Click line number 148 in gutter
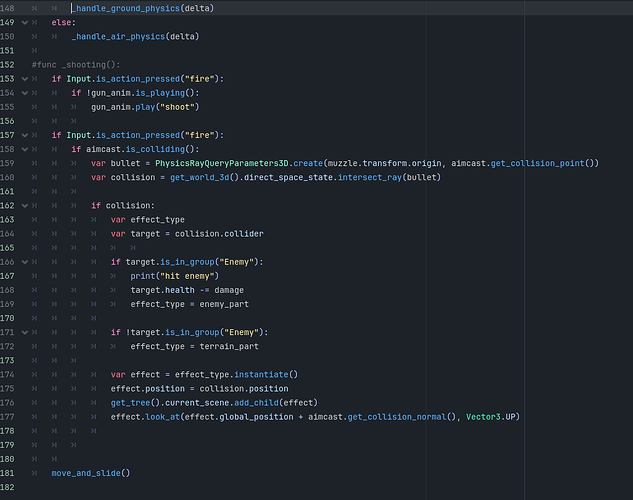Screen dimensions: 633x500 click(7, 8)
